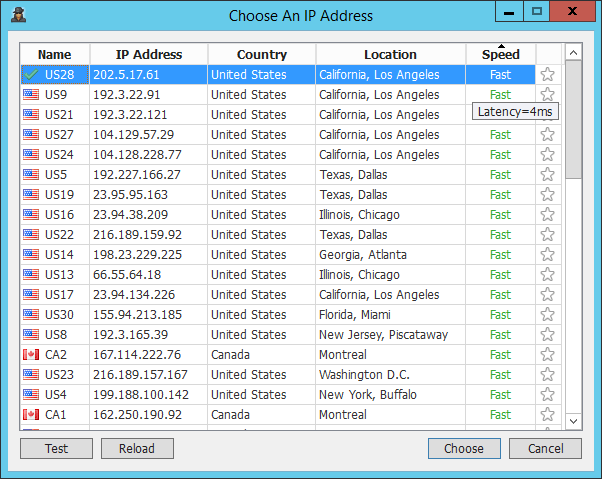The height and width of the screenshot is (479, 602).
Task: Confirm selection with Choose button
Action: click(x=464, y=448)
